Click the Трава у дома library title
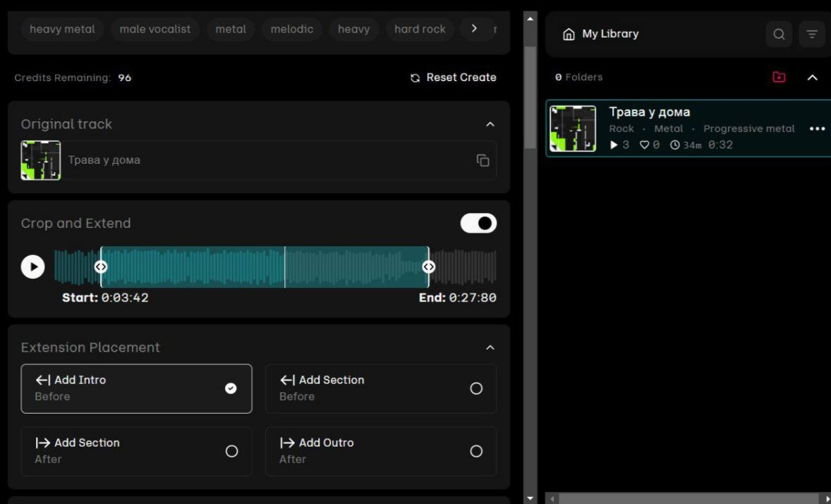Image resolution: width=831 pixels, height=504 pixels. pyautogui.click(x=650, y=112)
